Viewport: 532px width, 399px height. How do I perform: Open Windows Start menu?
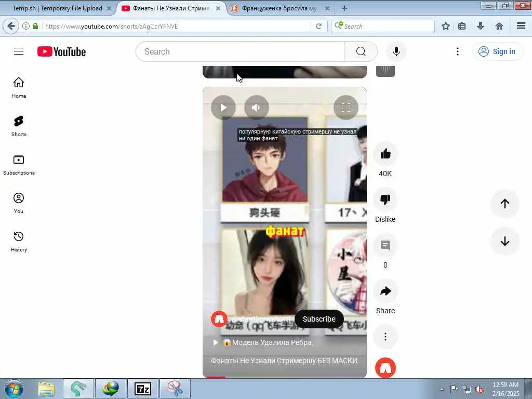click(14, 389)
